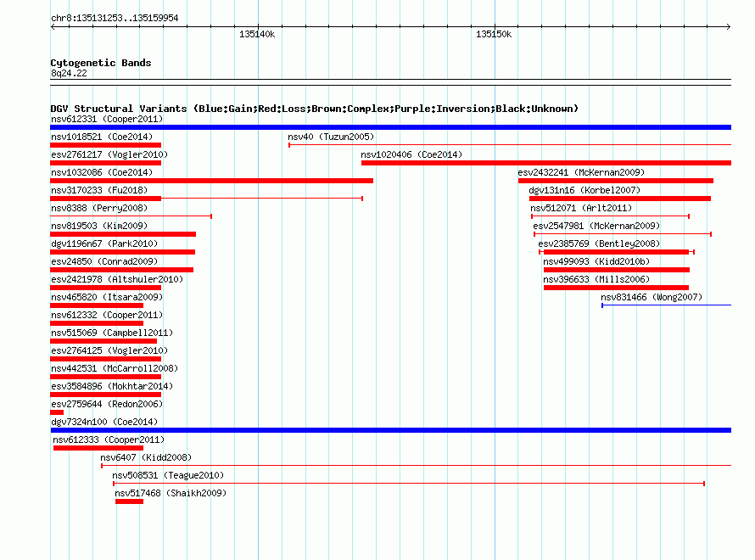This screenshot has width=755, height=560.
Task: Click the short red bar under esv2759644
Action: tap(57, 412)
